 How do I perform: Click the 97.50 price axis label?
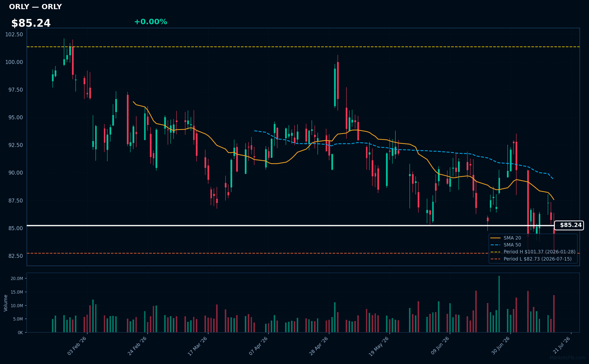(16, 90)
